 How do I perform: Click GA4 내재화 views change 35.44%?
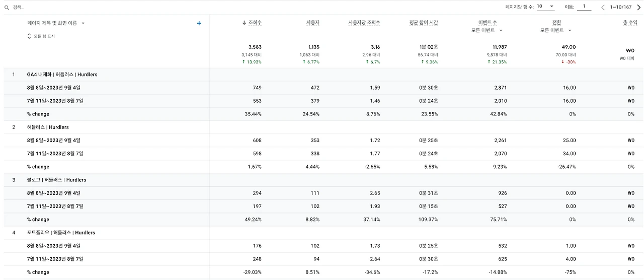pos(253,114)
